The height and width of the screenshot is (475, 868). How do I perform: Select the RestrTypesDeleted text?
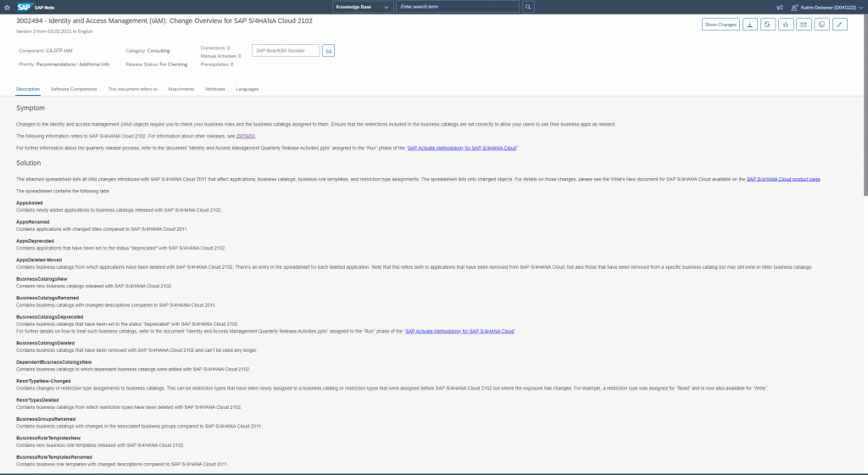pos(37,400)
